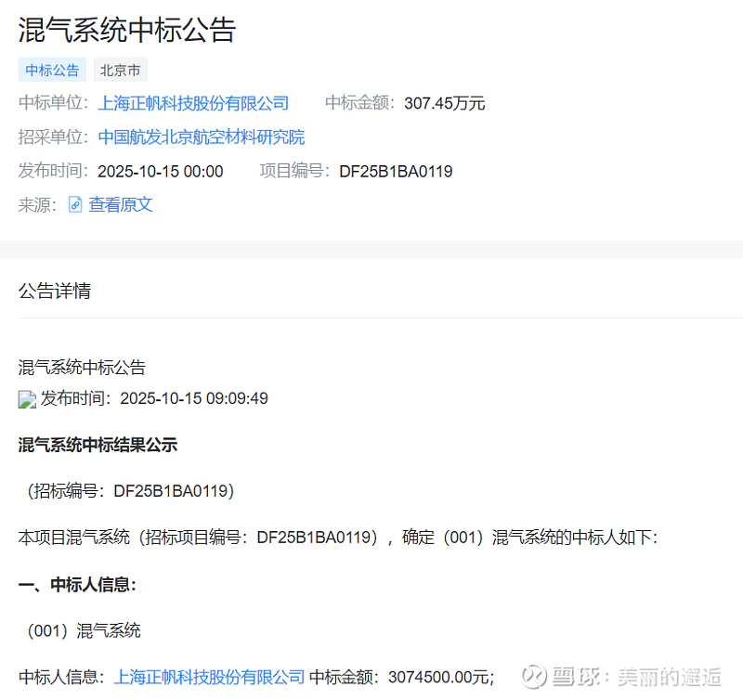
Task: Select the item line (001) 混气系统
Action: point(85,631)
